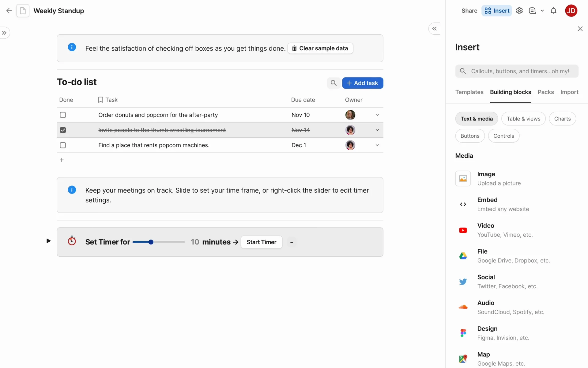The width and height of the screenshot is (588, 368).
Task: Click the back arrow beside the document title
Action: point(9,11)
